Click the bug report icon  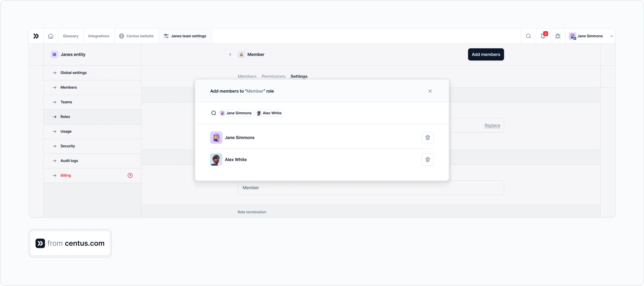click(x=558, y=36)
